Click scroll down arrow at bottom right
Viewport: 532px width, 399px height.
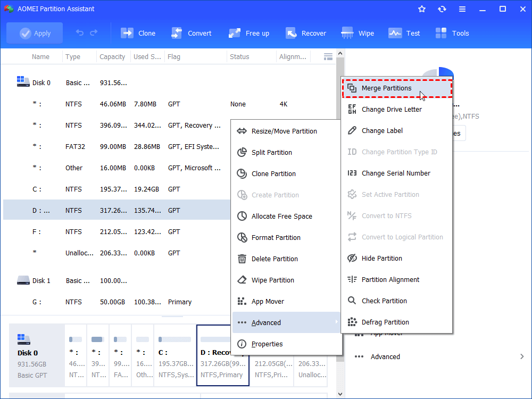pyautogui.click(x=340, y=394)
